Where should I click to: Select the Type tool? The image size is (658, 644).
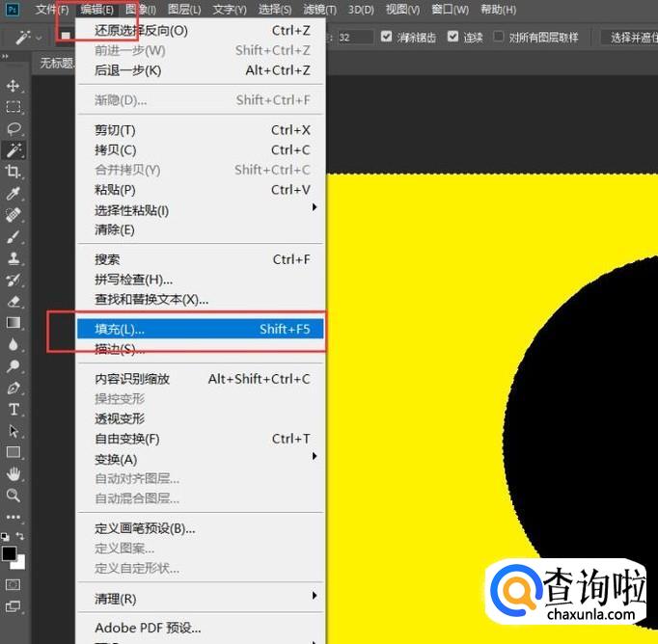pos(13,409)
